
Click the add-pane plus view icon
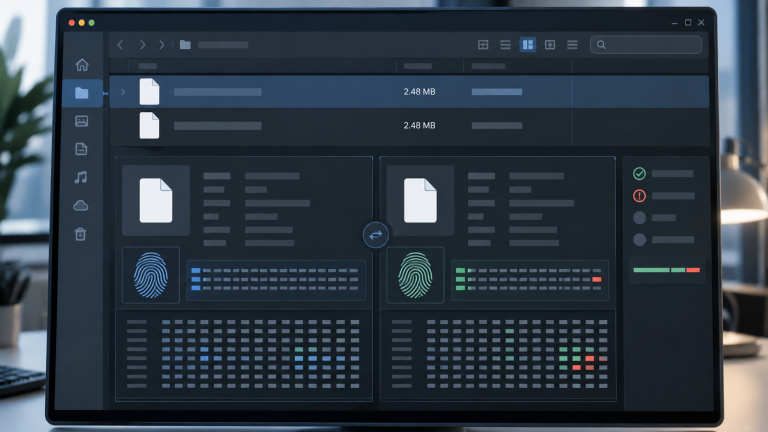coord(550,45)
